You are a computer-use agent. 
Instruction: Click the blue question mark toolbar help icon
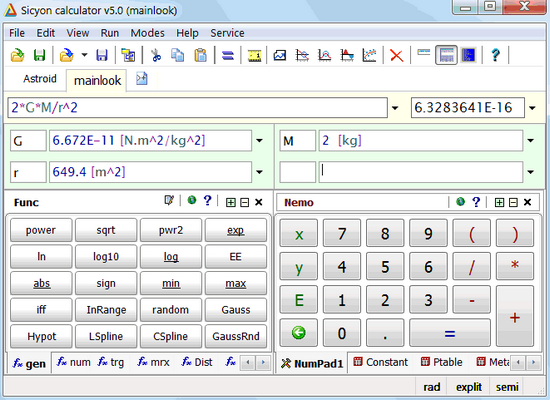(495, 55)
